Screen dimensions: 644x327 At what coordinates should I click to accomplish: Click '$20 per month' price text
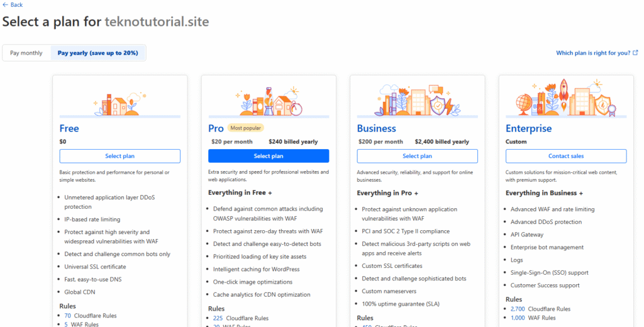[232, 141]
